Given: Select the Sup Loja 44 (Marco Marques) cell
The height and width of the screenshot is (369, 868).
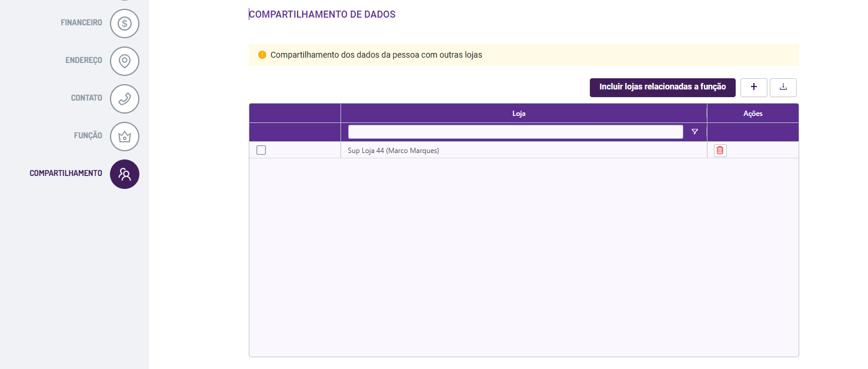Looking at the screenshot, I should tap(524, 151).
